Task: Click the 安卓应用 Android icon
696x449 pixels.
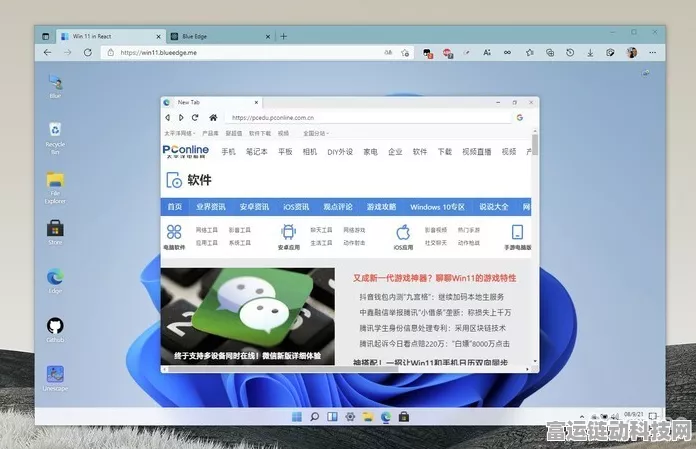Action: pyautogui.click(x=289, y=232)
